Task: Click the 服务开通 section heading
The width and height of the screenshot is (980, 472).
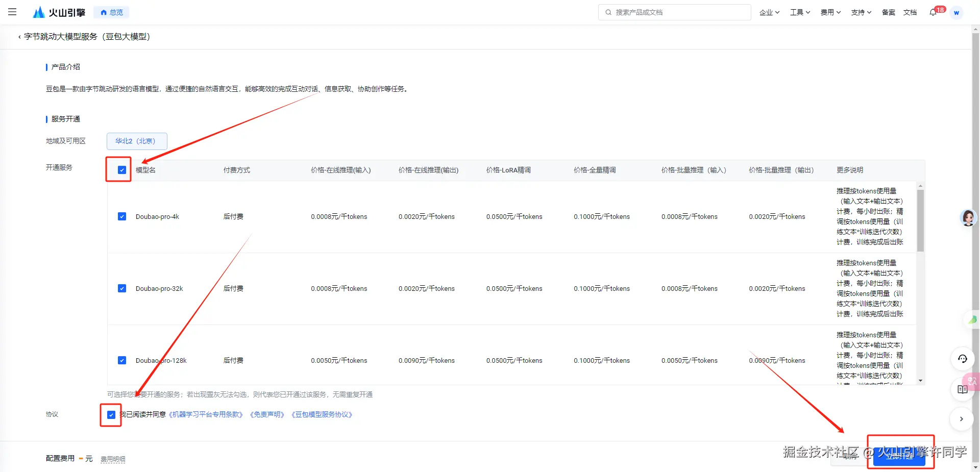Action: (x=65, y=119)
